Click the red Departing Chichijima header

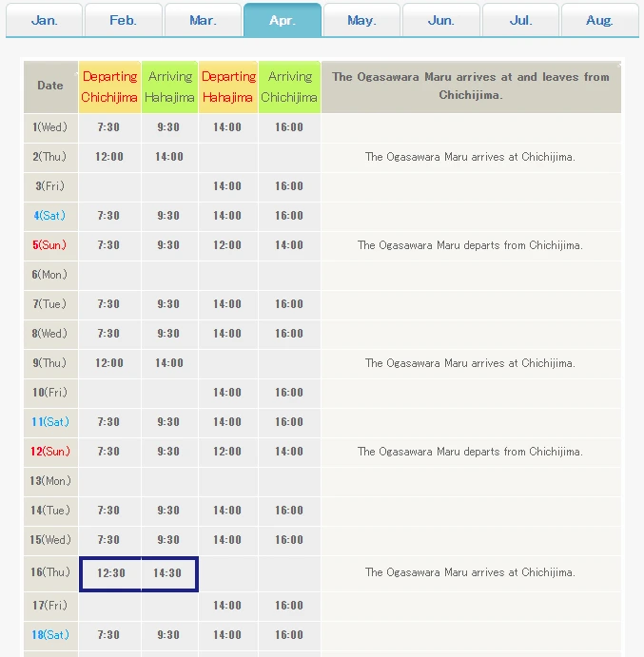click(109, 87)
